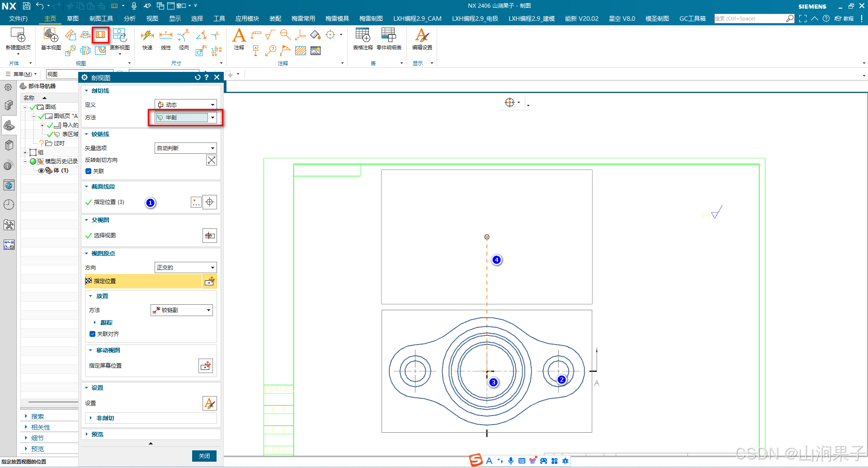
Task: Click 指定屏幕位置 icon under 移动视图
Action: coord(206,366)
